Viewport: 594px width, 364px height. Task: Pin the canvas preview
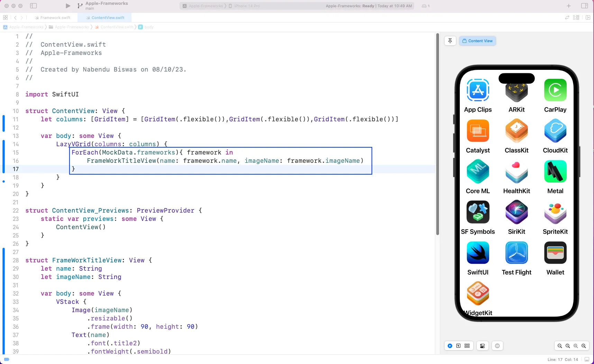tap(450, 41)
